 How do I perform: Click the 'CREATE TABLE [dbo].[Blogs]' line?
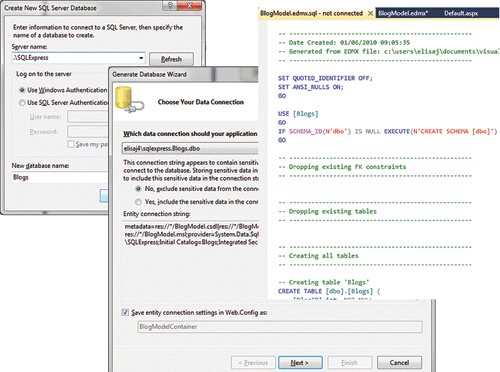(x=329, y=291)
